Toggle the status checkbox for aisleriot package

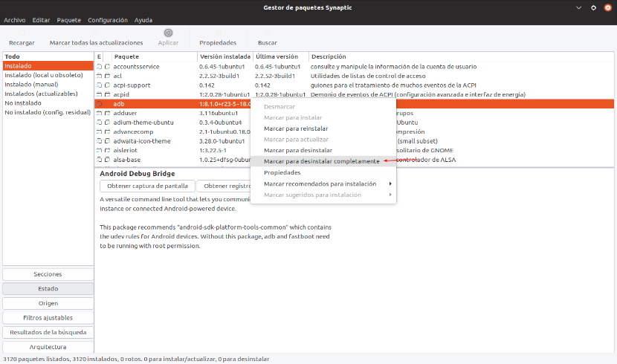tap(100, 150)
